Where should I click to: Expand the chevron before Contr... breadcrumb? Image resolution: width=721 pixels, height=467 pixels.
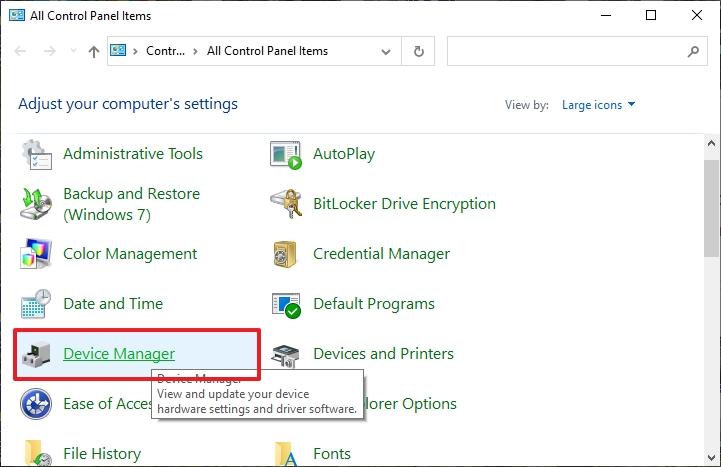pyautogui.click(x=135, y=51)
